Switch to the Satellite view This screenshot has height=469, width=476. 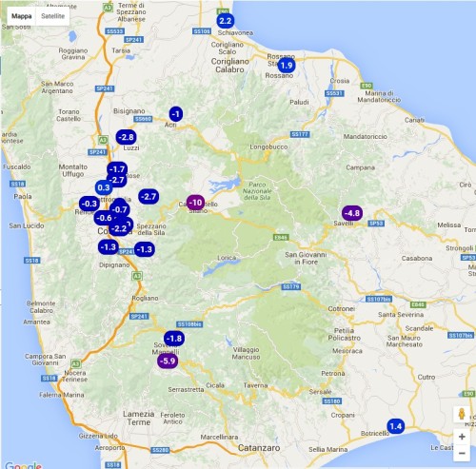click(52, 16)
